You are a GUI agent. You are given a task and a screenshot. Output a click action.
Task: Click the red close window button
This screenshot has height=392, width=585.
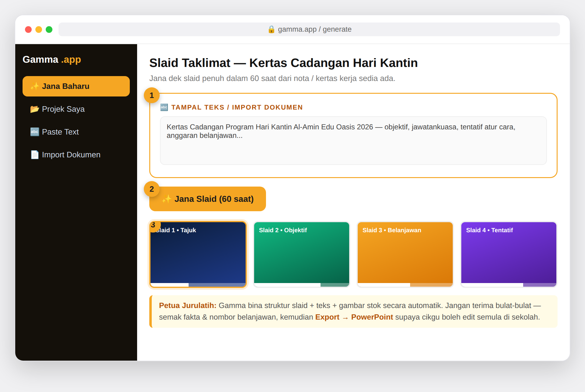pyautogui.click(x=28, y=30)
